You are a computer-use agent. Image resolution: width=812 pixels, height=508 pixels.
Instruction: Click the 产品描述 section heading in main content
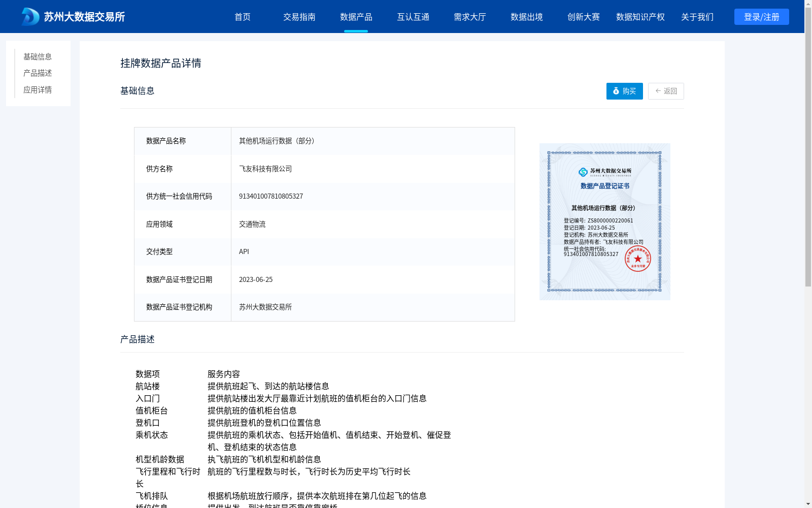coord(138,339)
